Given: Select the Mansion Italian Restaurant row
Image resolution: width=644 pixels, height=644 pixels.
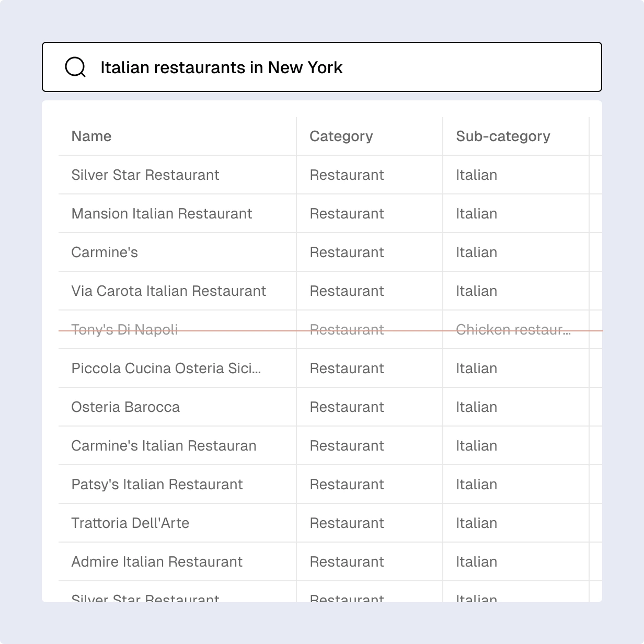Looking at the screenshot, I should coord(162,214).
